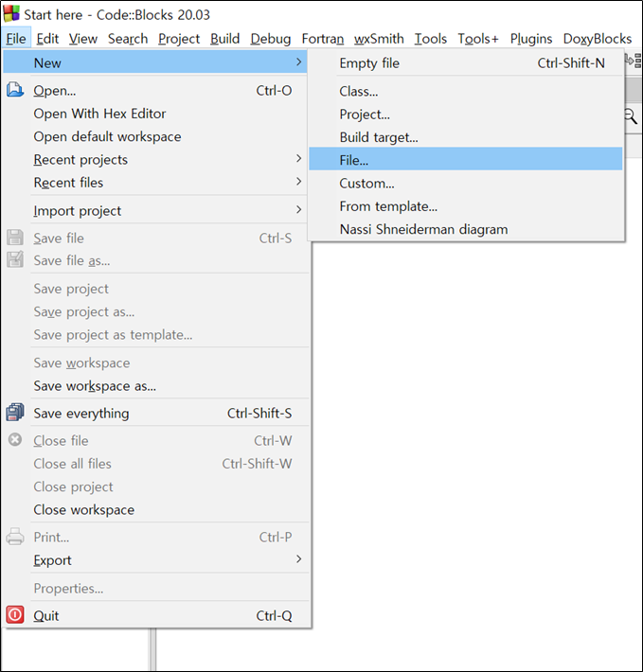
Task: Expand the Export submenu arrow
Action: [x=299, y=559]
